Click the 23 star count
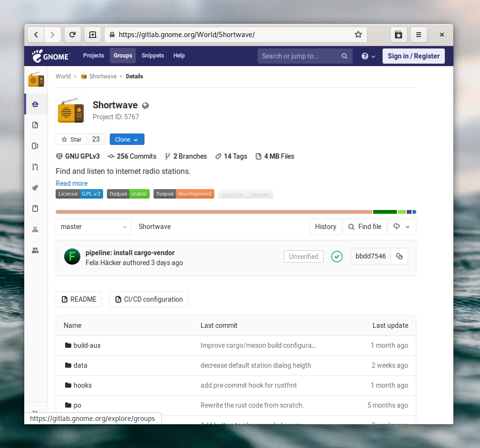480x448 pixels. coord(96,139)
